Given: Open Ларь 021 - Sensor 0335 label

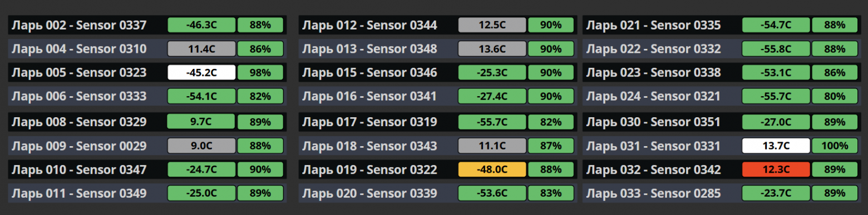Looking at the screenshot, I should (x=653, y=25).
